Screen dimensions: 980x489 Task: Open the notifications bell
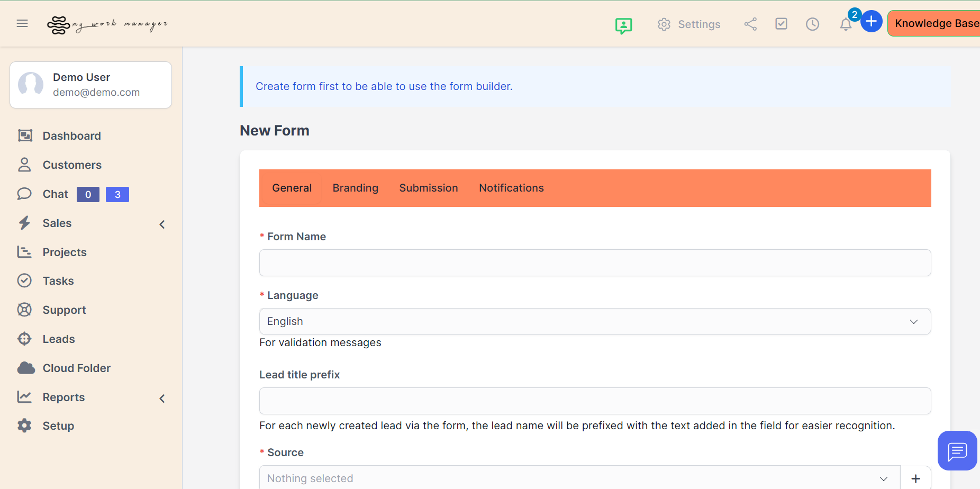point(846,24)
